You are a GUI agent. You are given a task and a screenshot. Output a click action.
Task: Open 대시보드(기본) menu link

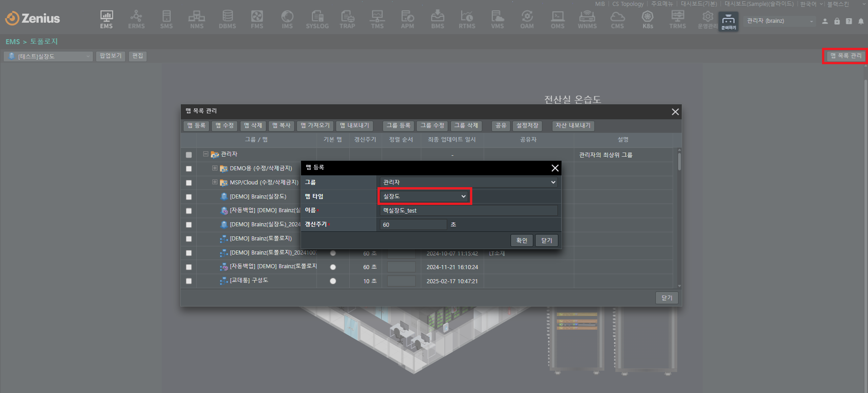[x=699, y=4]
